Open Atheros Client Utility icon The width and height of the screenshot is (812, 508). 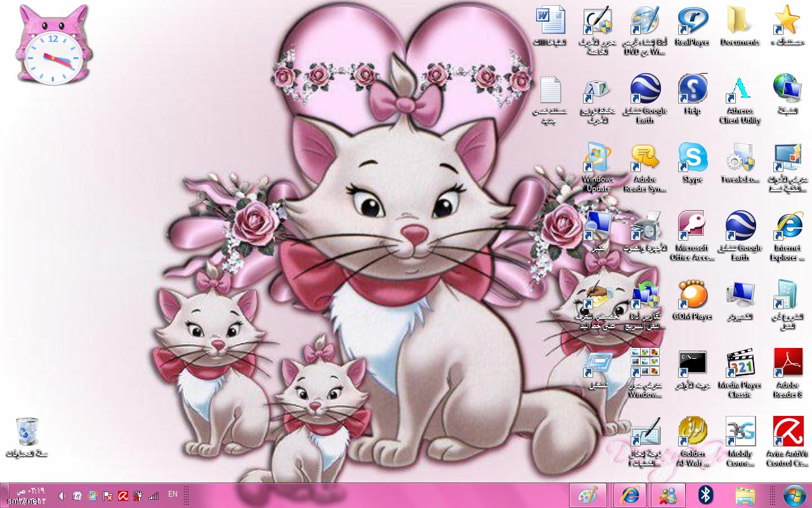(740, 99)
